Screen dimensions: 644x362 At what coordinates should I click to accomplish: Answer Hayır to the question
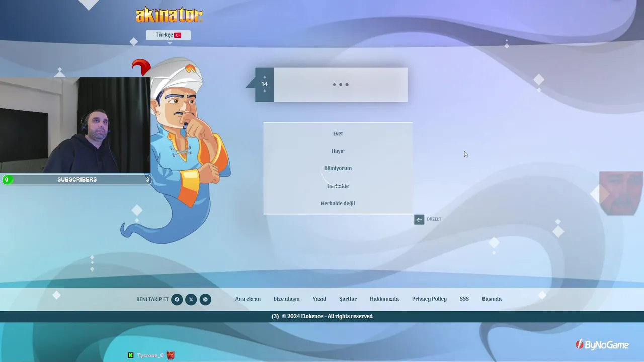[338, 151]
